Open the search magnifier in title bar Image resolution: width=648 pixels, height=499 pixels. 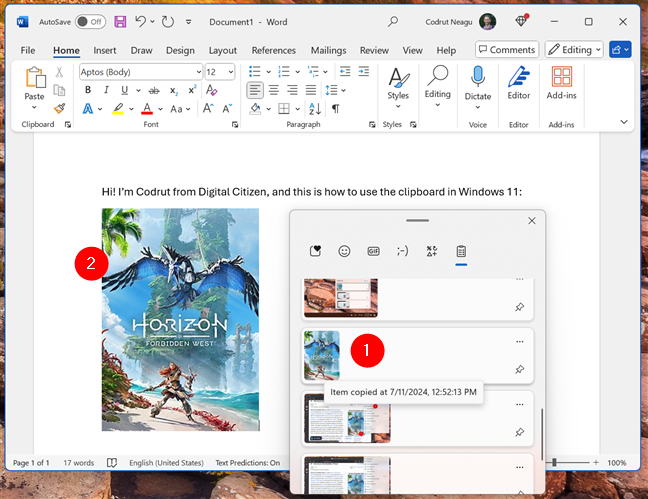click(393, 21)
